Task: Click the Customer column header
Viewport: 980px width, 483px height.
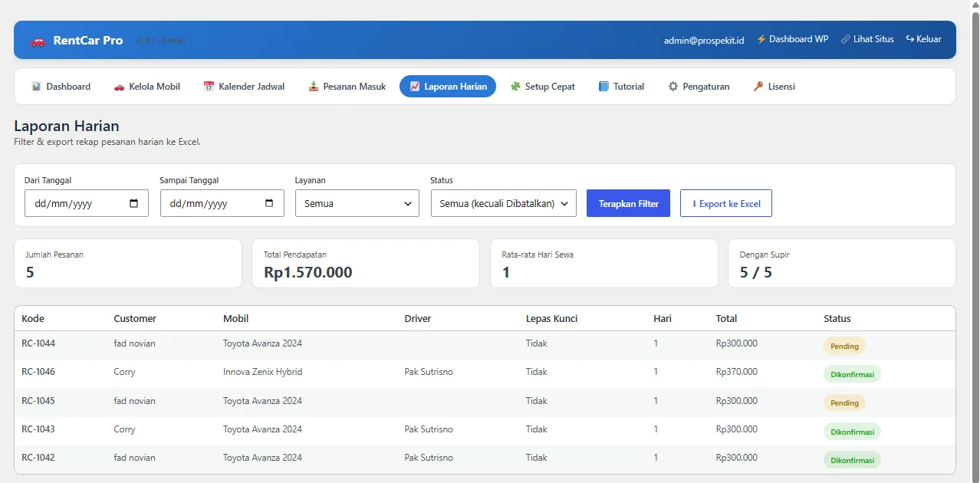Action: point(135,319)
